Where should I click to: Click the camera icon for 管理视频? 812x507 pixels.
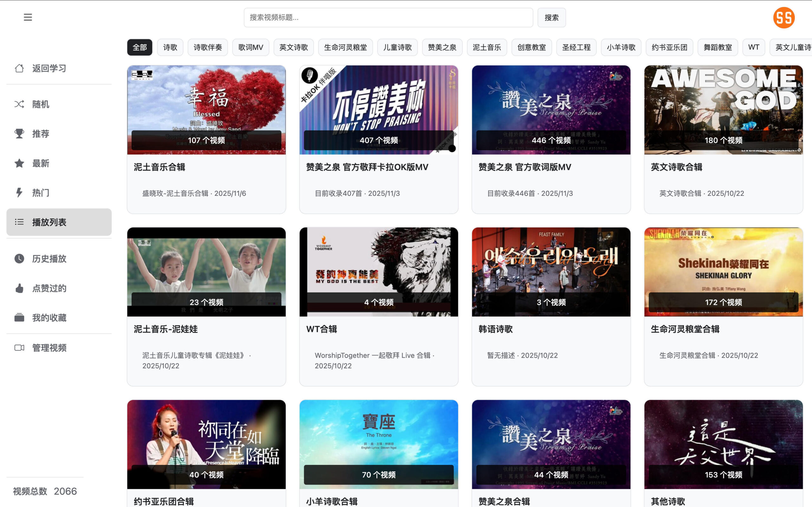(x=19, y=348)
